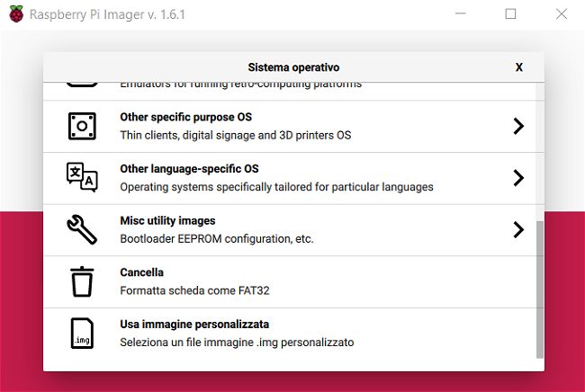Screen dimensions: 585x392
Task: Click the Other specific purpose OS icon
Action: (82, 126)
